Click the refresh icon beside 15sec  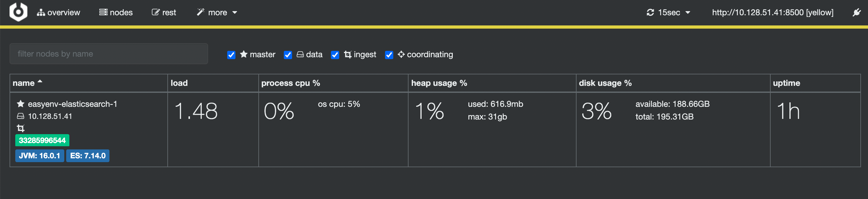(650, 12)
